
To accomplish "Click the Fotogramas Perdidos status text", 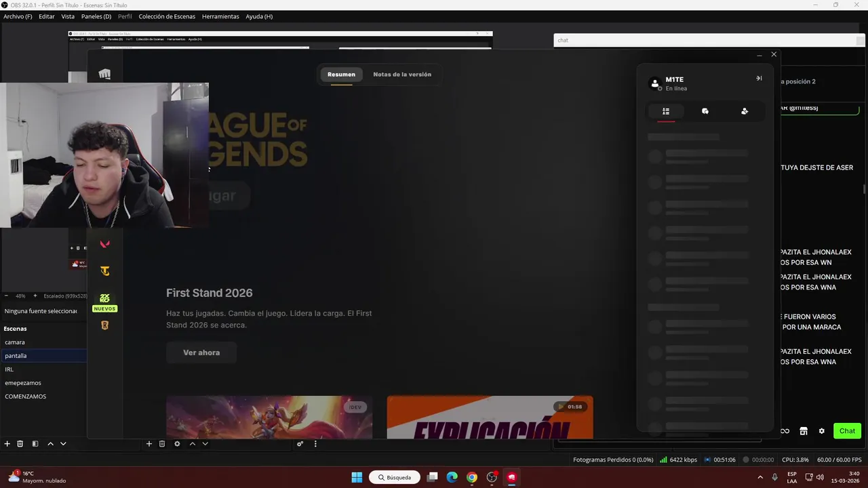I will 613,460.
